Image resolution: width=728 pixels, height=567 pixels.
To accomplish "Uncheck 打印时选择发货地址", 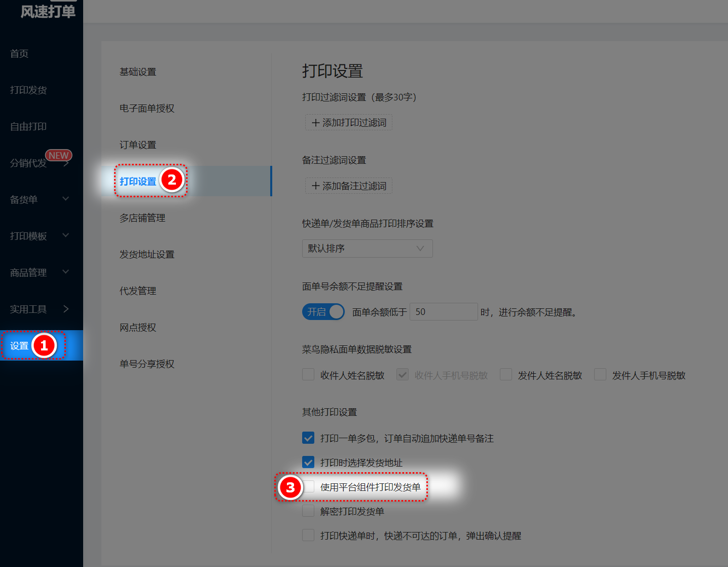I will click(x=308, y=462).
